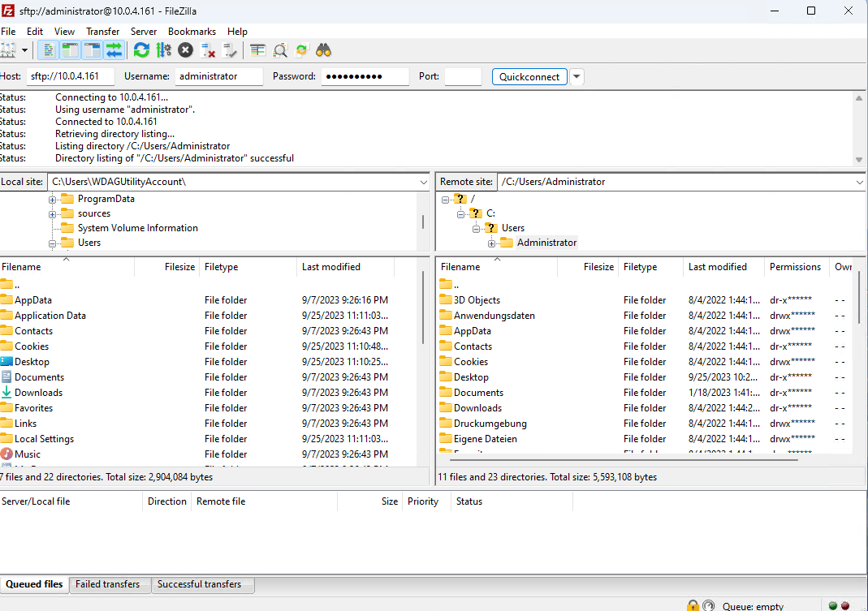Viewport: 868px width, 611px height.
Task: Enable synchronized browsing
Action: click(300, 49)
